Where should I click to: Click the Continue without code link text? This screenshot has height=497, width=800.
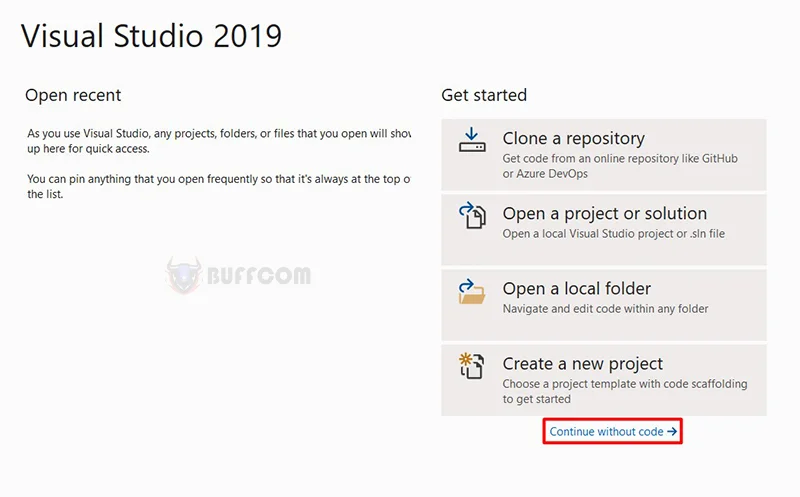point(606,432)
